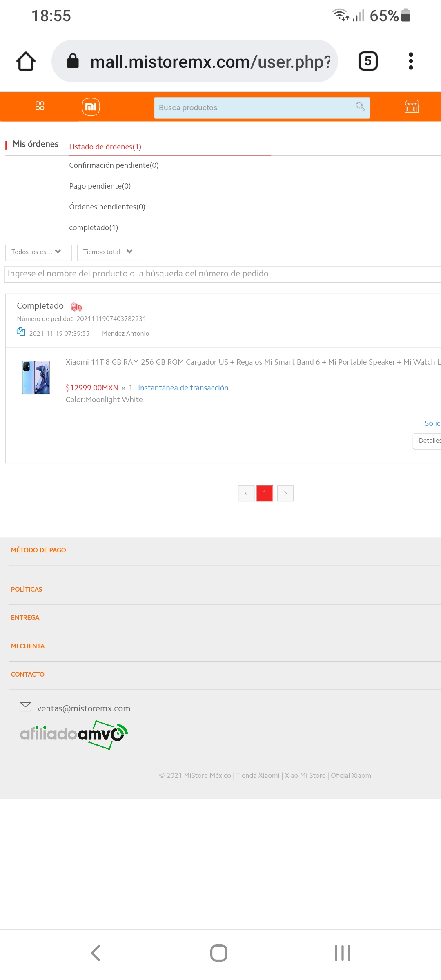Click the date 2021-11-19 07:39:55

point(59,333)
